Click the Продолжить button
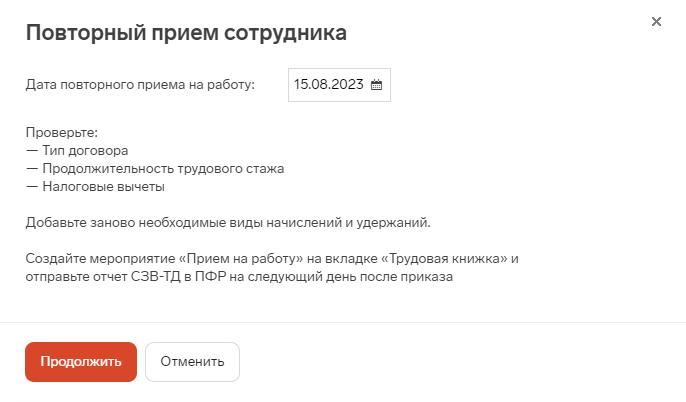The image size is (686, 402). coord(81,362)
